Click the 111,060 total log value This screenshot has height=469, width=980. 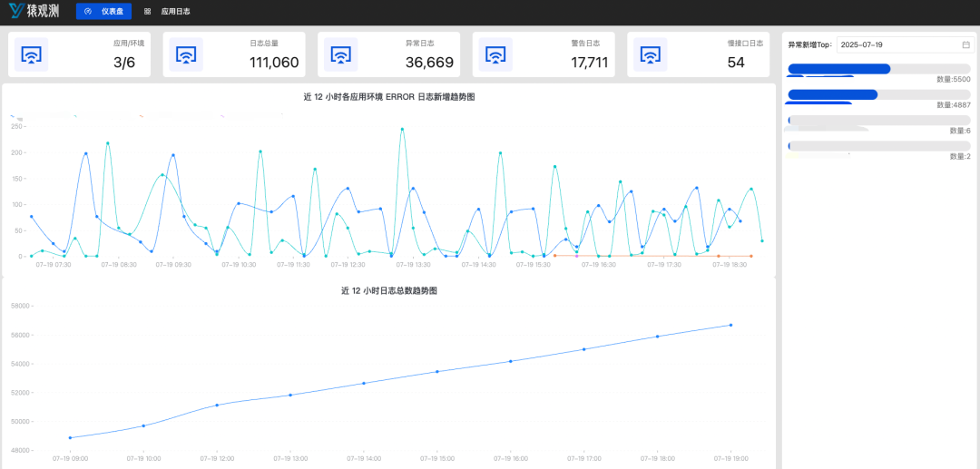[274, 63]
